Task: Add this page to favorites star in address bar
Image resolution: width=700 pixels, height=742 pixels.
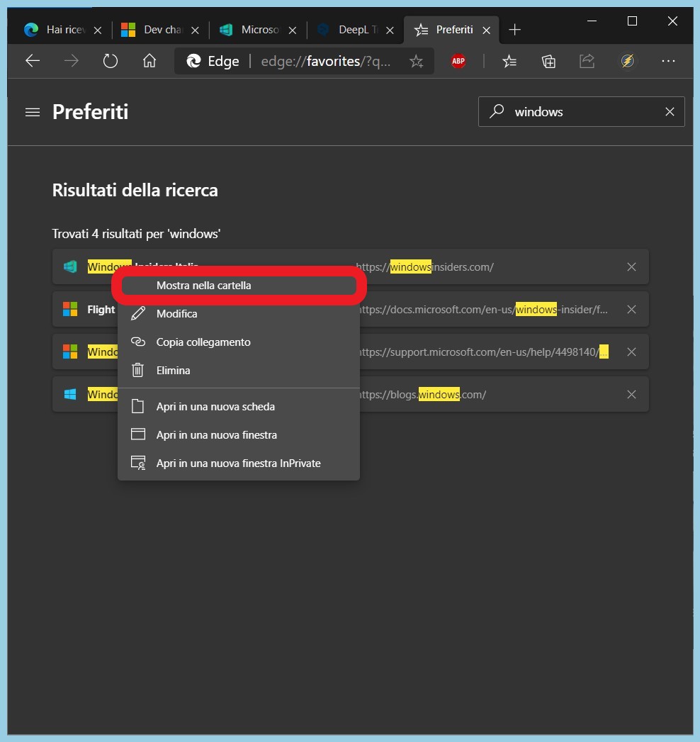Action: click(416, 61)
